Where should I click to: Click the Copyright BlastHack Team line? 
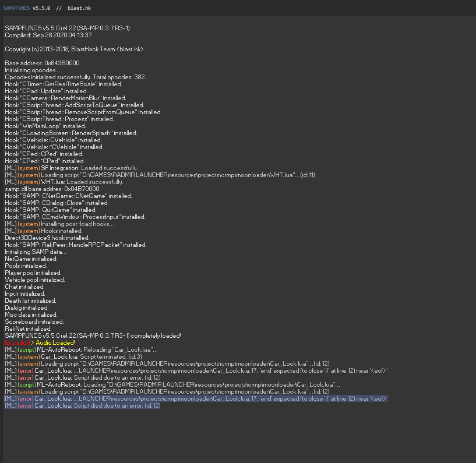(x=74, y=49)
